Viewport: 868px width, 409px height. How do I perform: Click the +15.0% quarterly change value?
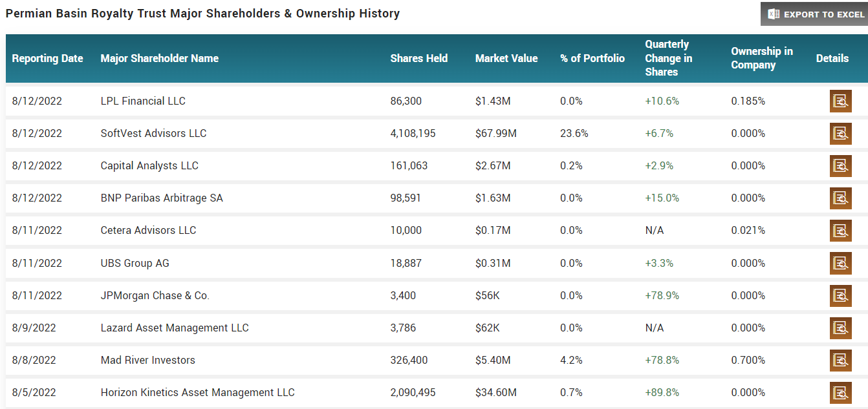pyautogui.click(x=662, y=198)
